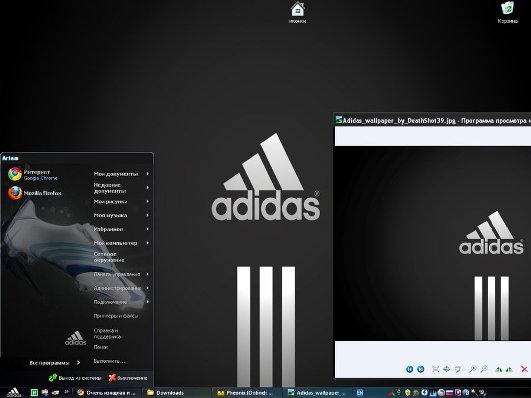Switch to Phoenix (Online) taskbar window
The width and height of the screenshot is (531, 398).
[x=247, y=393]
